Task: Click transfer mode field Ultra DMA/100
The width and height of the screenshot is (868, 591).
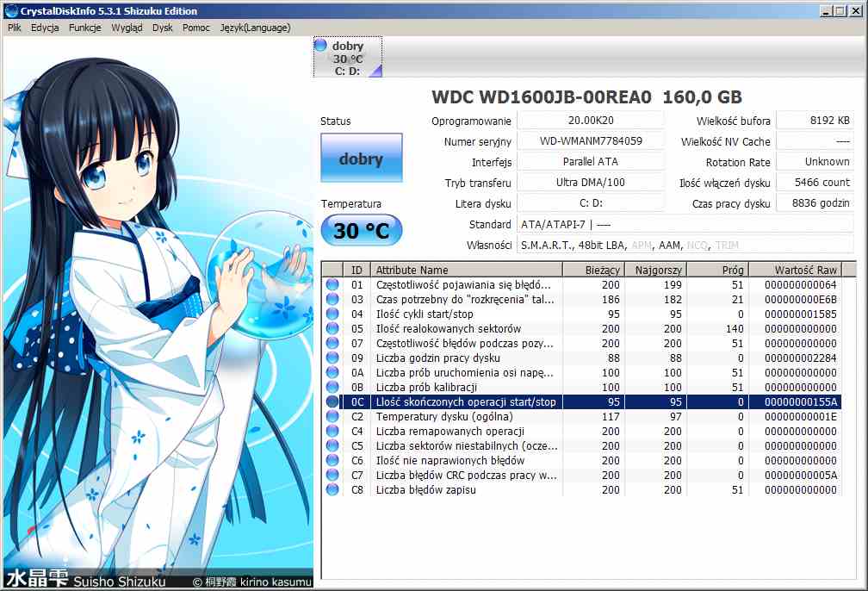Action: [591, 183]
